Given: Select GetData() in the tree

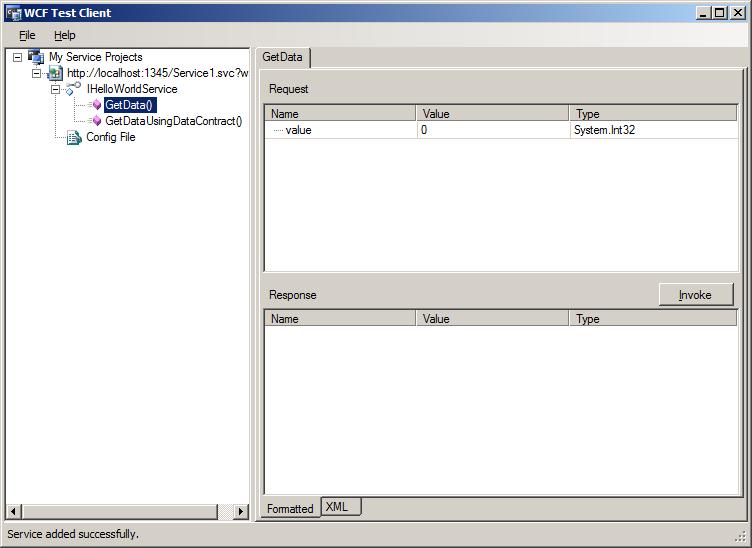Looking at the screenshot, I should click(x=130, y=105).
